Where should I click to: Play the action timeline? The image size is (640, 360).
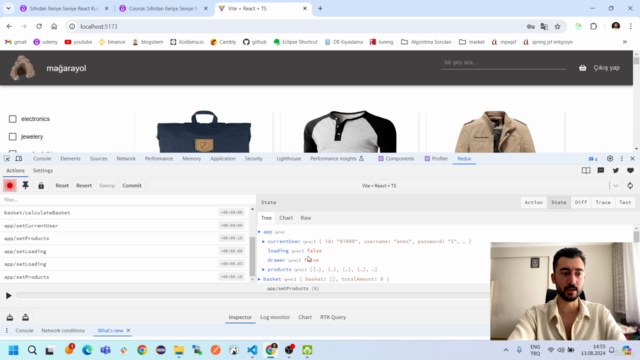(8, 296)
